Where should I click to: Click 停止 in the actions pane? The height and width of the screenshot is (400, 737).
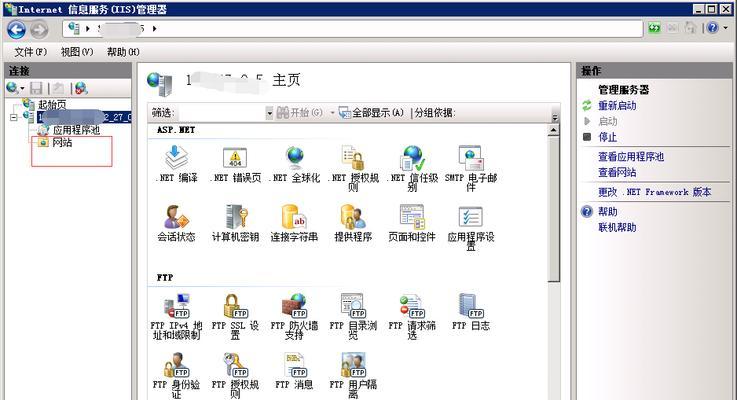(607, 137)
